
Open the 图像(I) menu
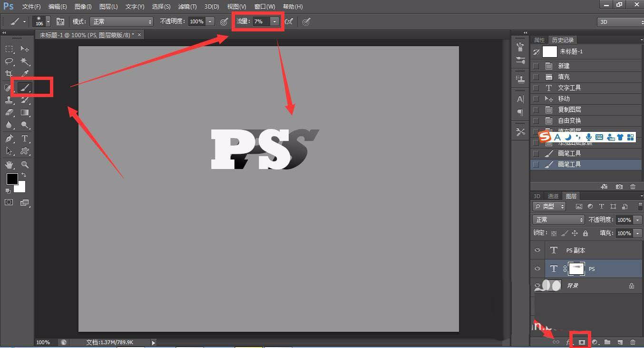[x=83, y=7]
